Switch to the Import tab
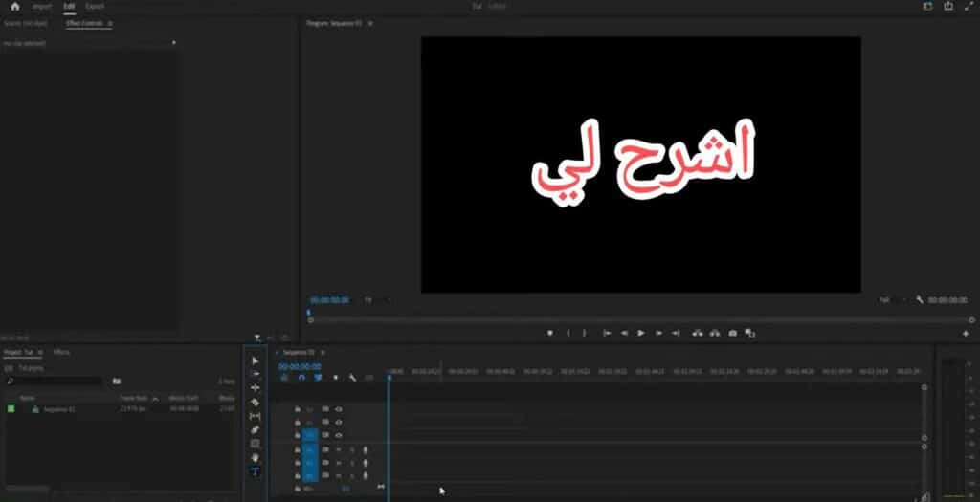Viewport: 980px width, 502px height. [42, 7]
